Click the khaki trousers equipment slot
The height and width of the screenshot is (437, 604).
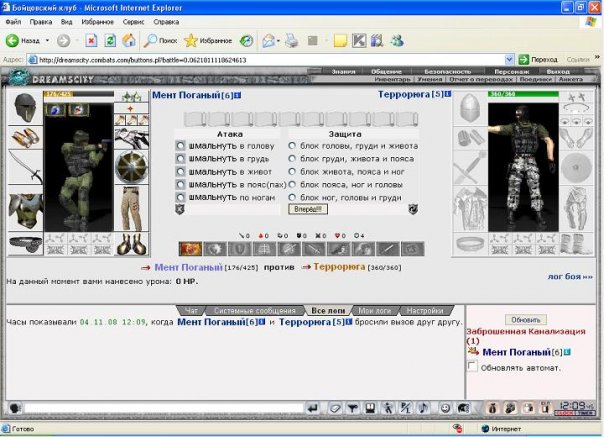click(131, 208)
